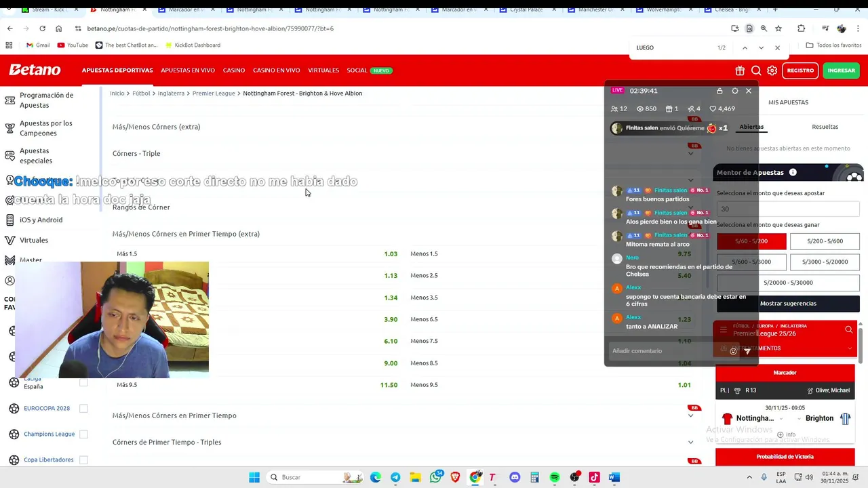Bookmark this page with star icon
This screenshot has height=488, width=868.
point(778,28)
